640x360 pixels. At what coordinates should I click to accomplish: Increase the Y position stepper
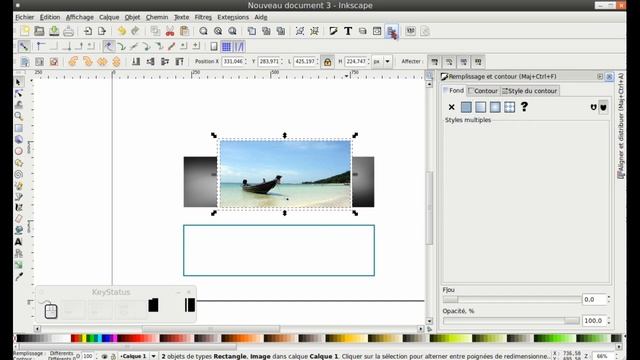(282, 60)
